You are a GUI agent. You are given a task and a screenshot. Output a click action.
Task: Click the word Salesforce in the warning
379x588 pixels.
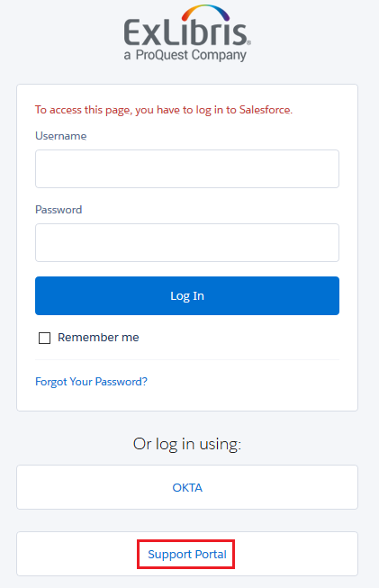tap(265, 110)
